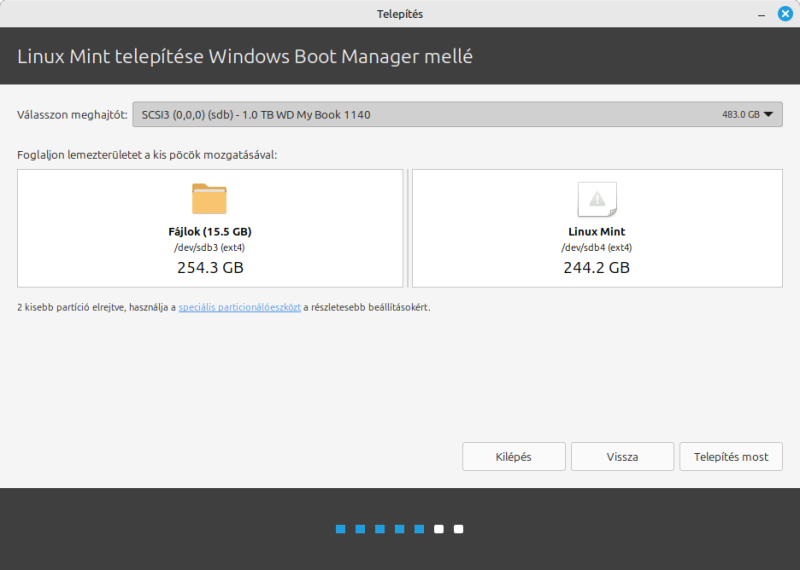Go back with the Vissza button
This screenshot has height=570, width=800.
[x=622, y=457]
